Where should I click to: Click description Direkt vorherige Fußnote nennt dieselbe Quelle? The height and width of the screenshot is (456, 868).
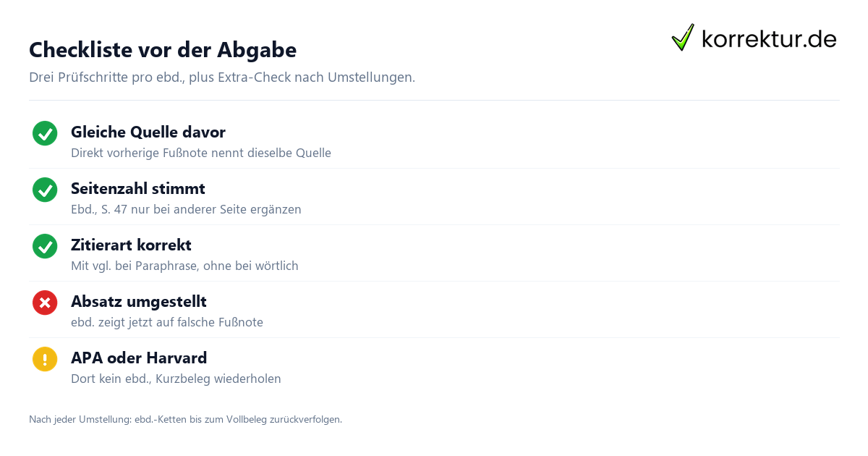201,153
